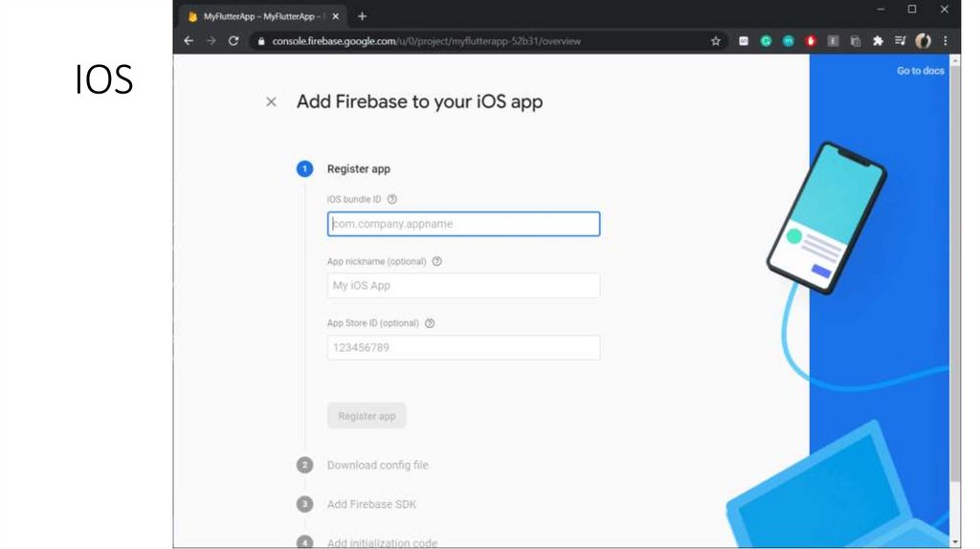The width and height of the screenshot is (980, 549).
Task: Open the Chrome profile avatar
Action: pos(924,41)
